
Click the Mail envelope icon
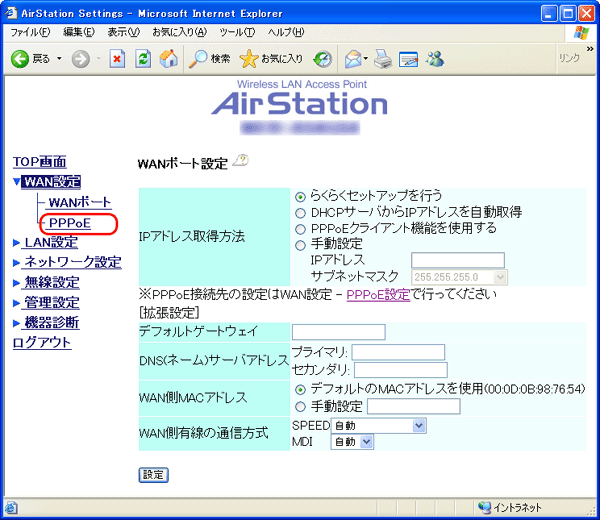tap(353, 59)
